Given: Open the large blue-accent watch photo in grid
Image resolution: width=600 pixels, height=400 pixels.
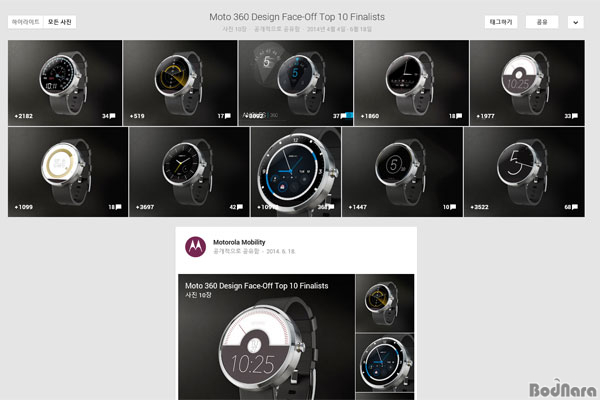Looking at the screenshot, I should pyautogui.click(x=296, y=172).
